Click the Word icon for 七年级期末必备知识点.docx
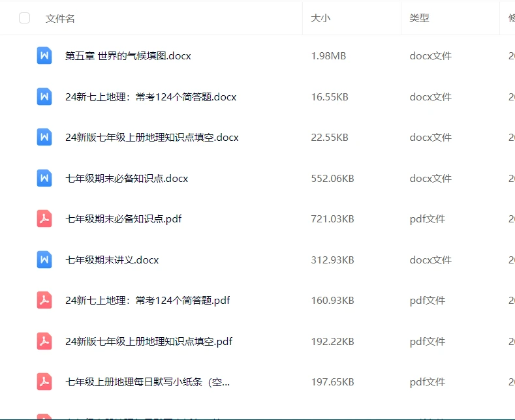This screenshot has width=515, height=420. click(x=44, y=178)
